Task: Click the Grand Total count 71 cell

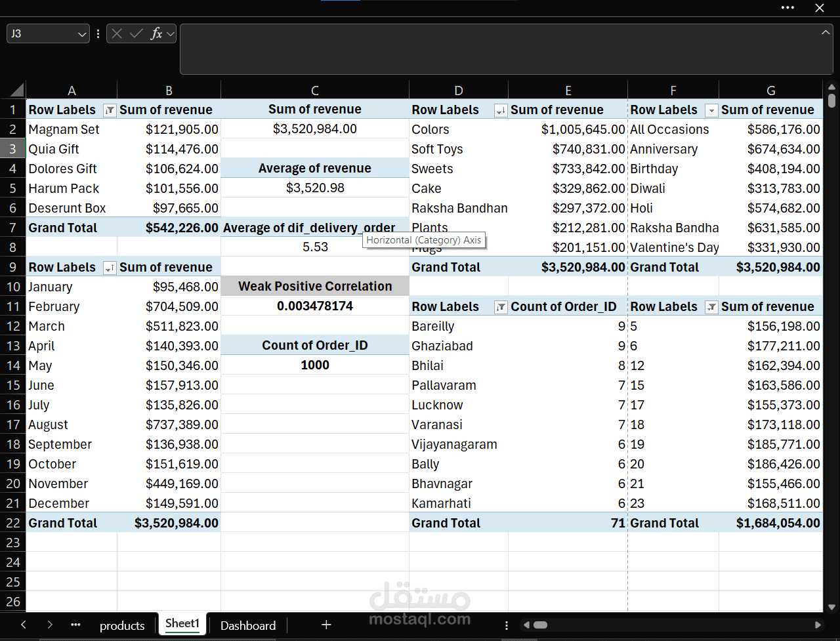Action: pos(568,523)
